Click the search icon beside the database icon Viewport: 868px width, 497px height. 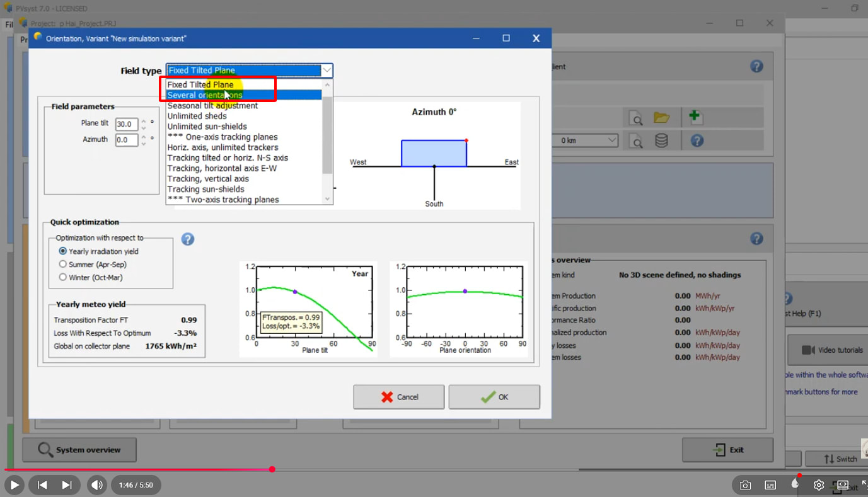point(637,140)
